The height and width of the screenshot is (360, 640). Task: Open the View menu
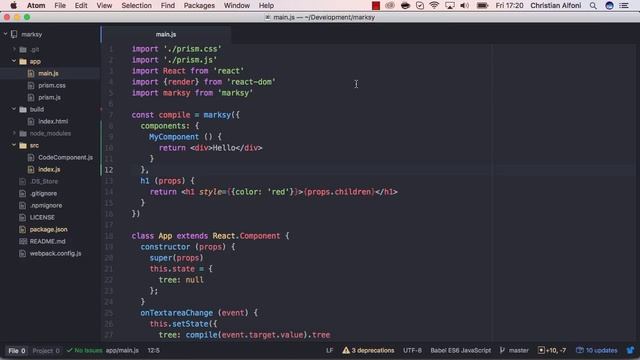point(104,5)
